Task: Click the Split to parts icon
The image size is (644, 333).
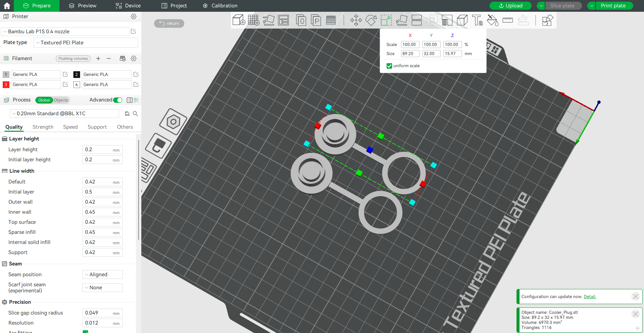Action: click(316, 20)
